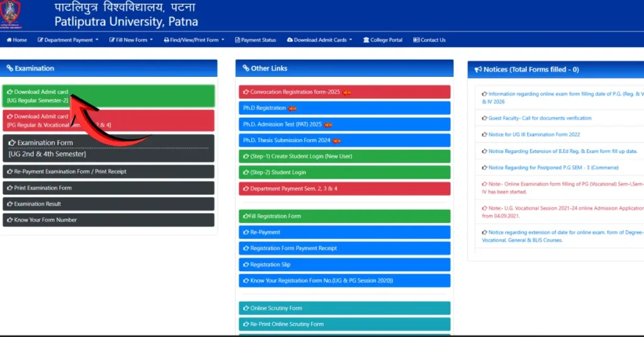Download Admit card for PG Regular & Vocational

[x=108, y=121]
